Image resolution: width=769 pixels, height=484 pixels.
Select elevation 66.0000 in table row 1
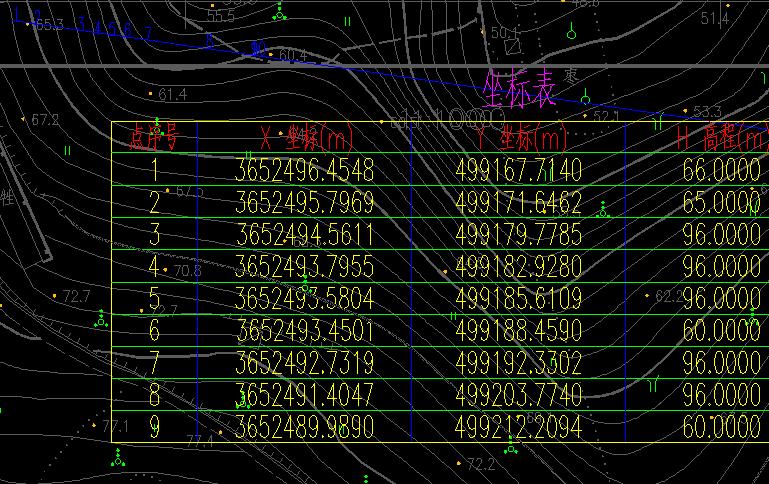tap(722, 170)
